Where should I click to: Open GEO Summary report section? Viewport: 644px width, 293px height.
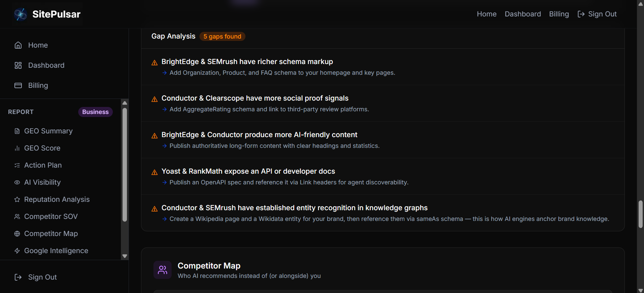coord(48,131)
